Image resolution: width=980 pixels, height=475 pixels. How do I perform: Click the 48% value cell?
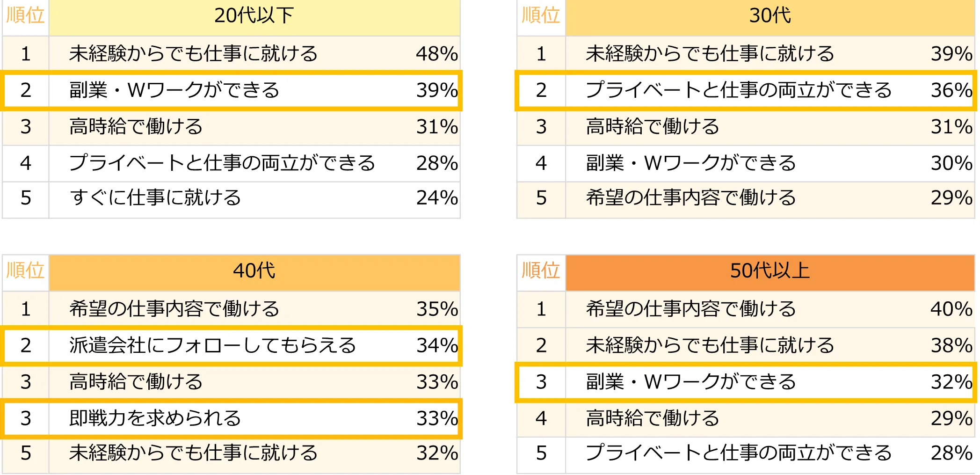tap(437, 54)
